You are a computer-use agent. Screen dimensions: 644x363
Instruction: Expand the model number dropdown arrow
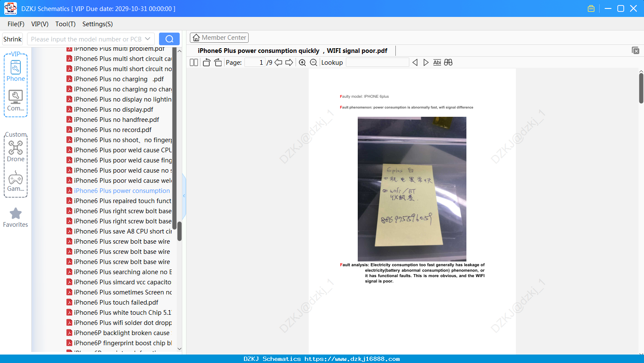(148, 39)
